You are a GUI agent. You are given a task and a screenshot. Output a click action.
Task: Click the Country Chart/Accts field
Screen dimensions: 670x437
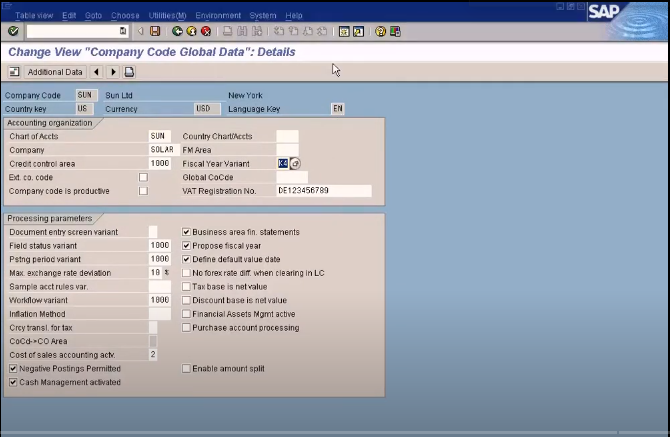(288, 136)
